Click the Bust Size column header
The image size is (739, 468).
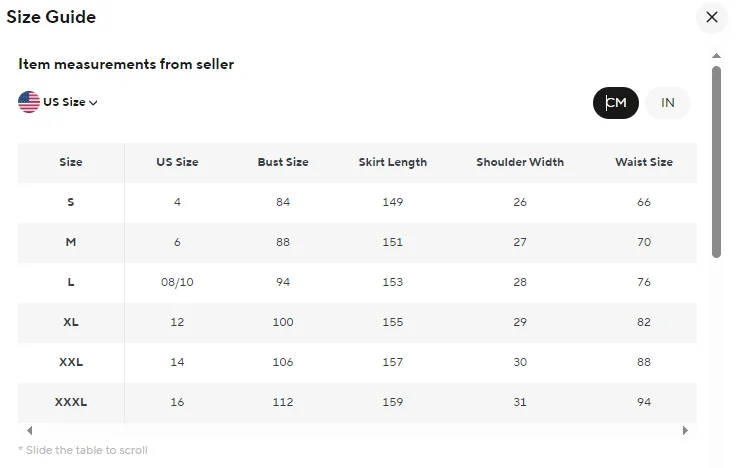[x=283, y=162]
